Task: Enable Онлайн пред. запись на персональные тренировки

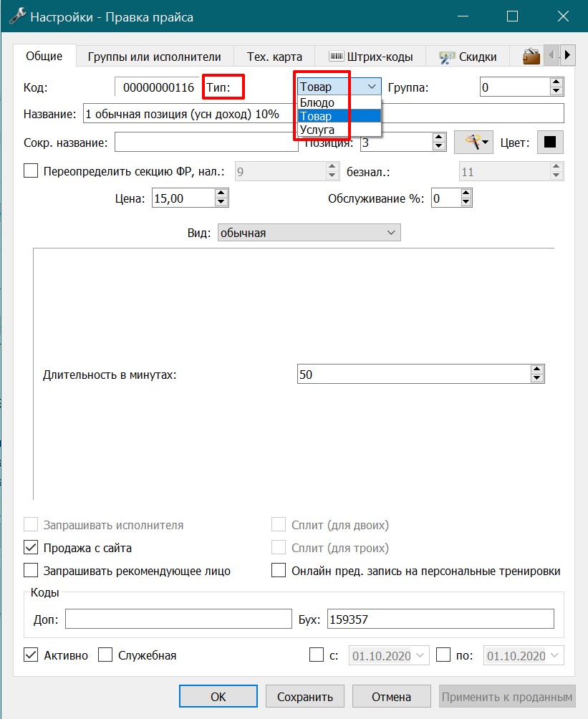Action: (279, 571)
